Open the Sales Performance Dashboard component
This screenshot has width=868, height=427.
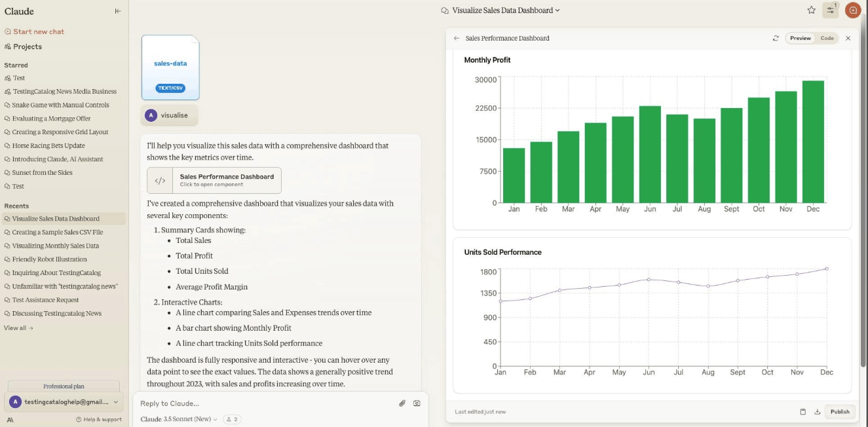coord(214,180)
